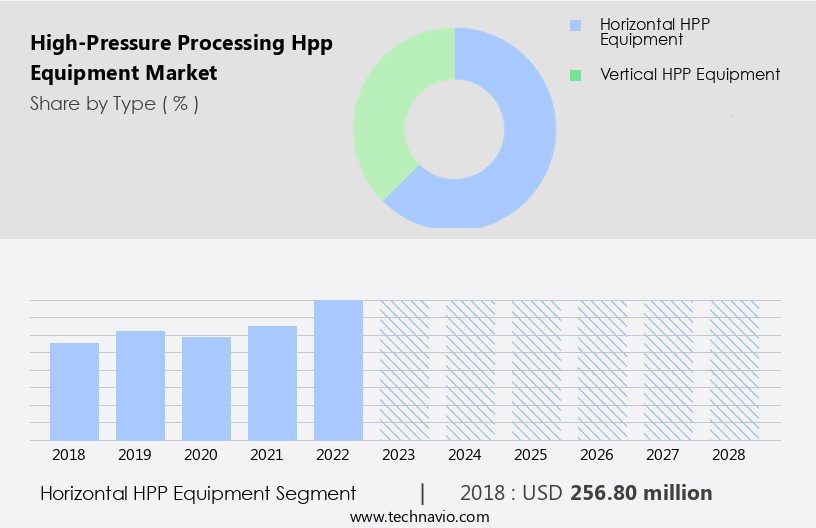
Task: Click the hatched 2023 forecast bar
Action: 404,370
